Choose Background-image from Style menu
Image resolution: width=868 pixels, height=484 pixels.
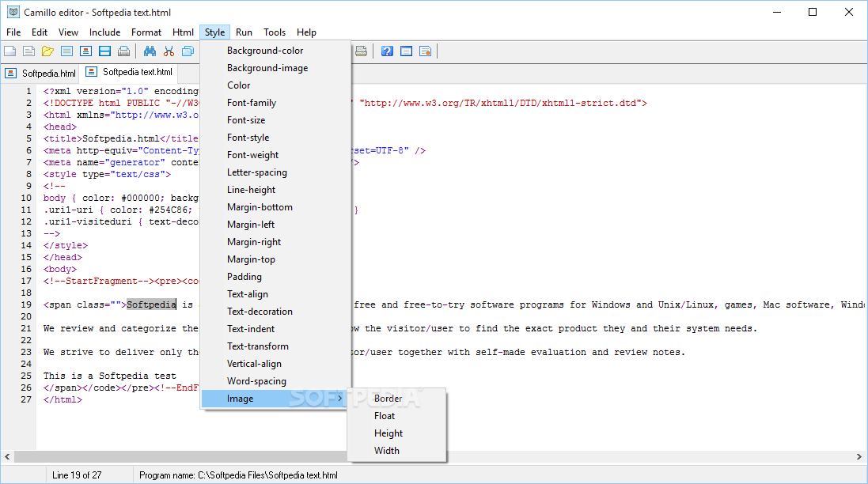(x=275, y=68)
